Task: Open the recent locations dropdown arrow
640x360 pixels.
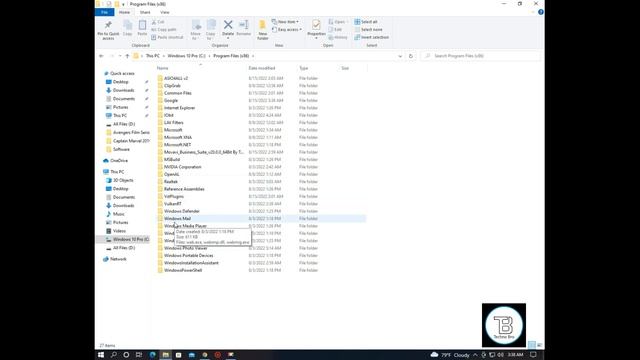Action: (120, 56)
